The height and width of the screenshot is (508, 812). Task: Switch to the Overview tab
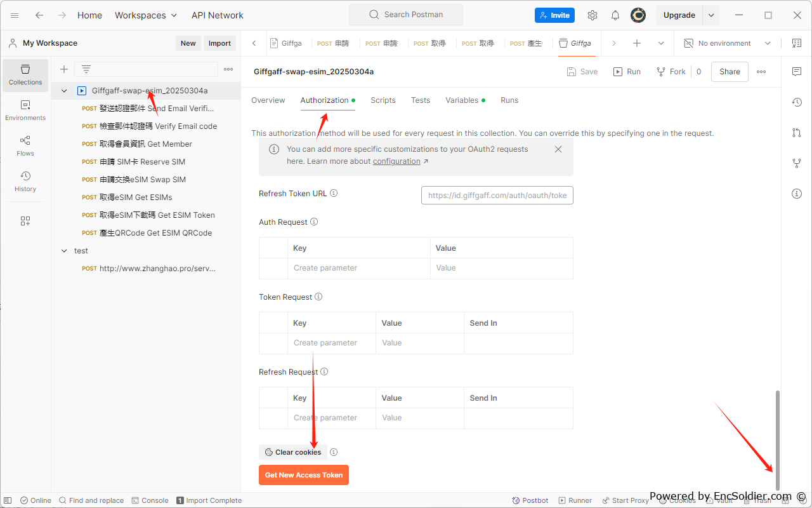coord(268,100)
